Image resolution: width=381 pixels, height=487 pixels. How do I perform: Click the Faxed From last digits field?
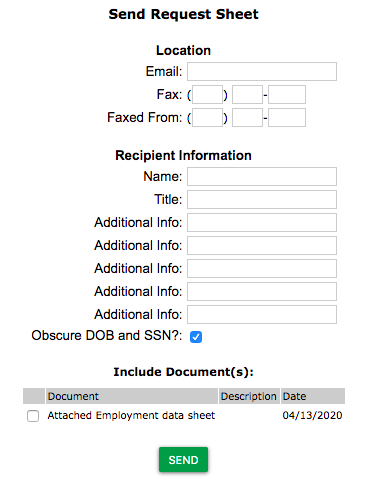pyautogui.click(x=287, y=118)
